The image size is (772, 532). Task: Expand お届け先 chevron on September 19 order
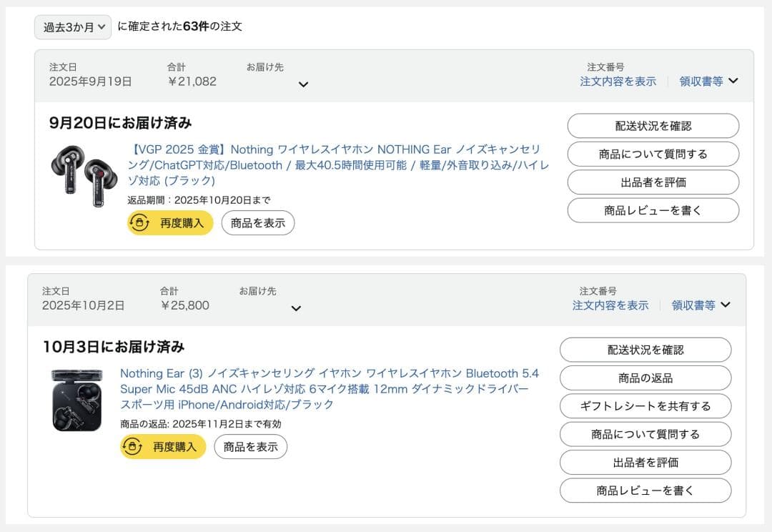303,84
